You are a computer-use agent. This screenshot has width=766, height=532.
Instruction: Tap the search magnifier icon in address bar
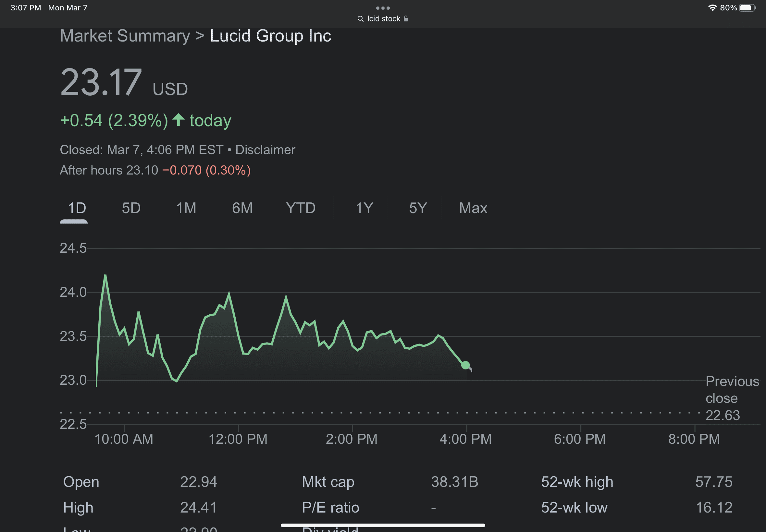(x=360, y=19)
